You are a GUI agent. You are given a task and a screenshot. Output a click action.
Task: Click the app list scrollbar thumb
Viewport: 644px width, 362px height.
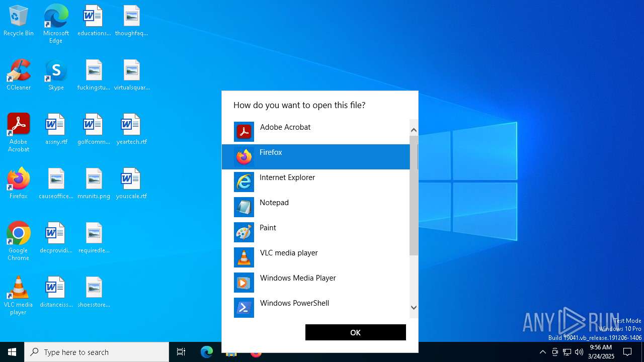coord(414,195)
